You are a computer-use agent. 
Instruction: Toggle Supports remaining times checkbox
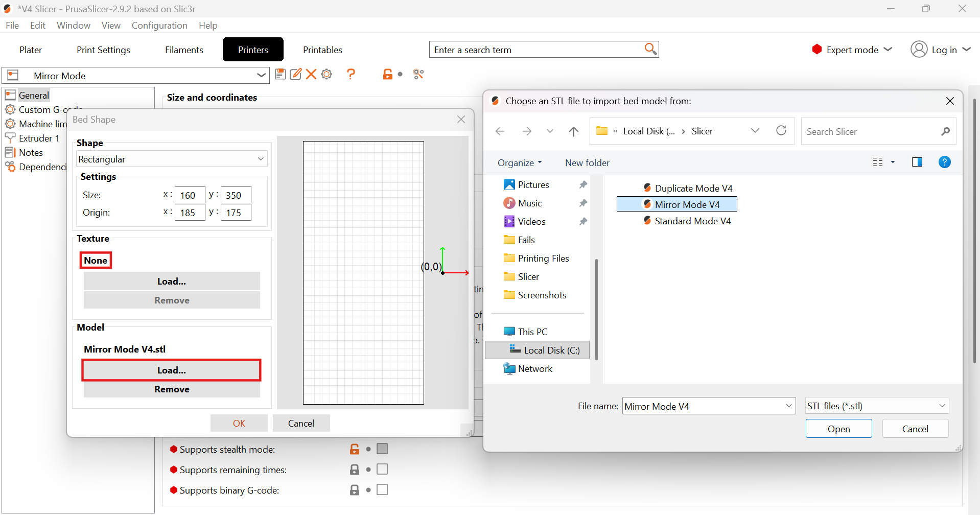[x=382, y=469]
